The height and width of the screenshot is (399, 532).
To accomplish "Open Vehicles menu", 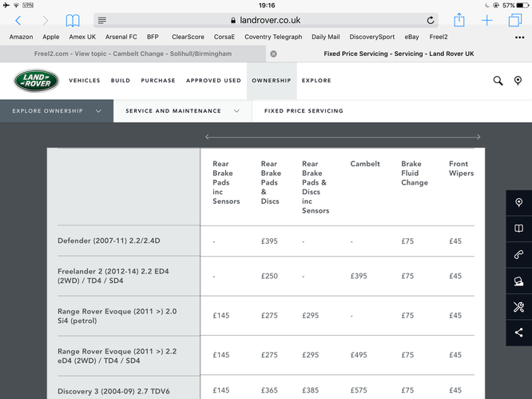I will click(x=85, y=81).
